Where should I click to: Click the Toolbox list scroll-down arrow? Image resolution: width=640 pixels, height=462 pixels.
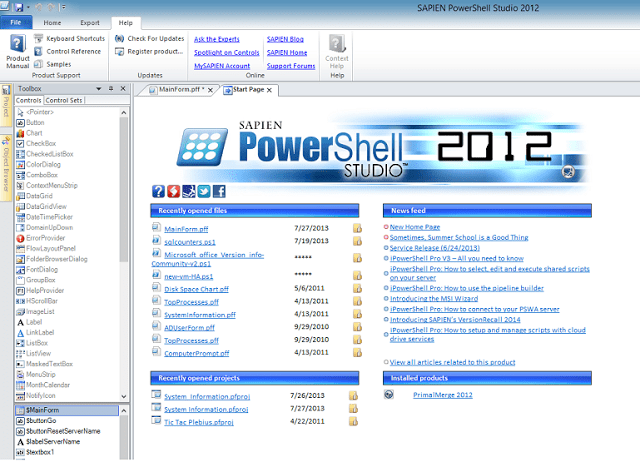(x=124, y=396)
